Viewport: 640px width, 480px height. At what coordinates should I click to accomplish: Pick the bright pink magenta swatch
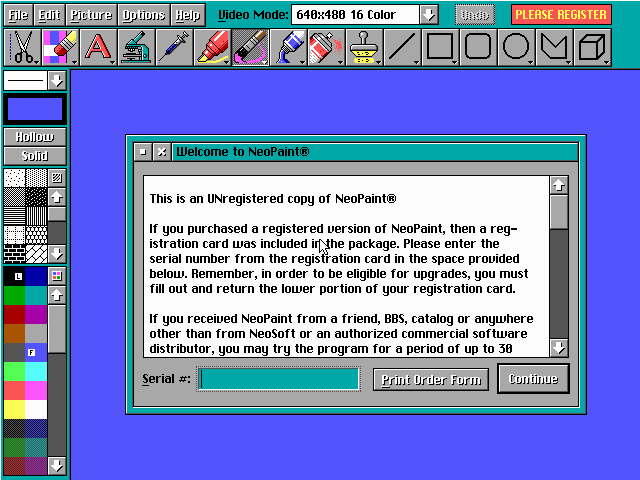click(36, 391)
